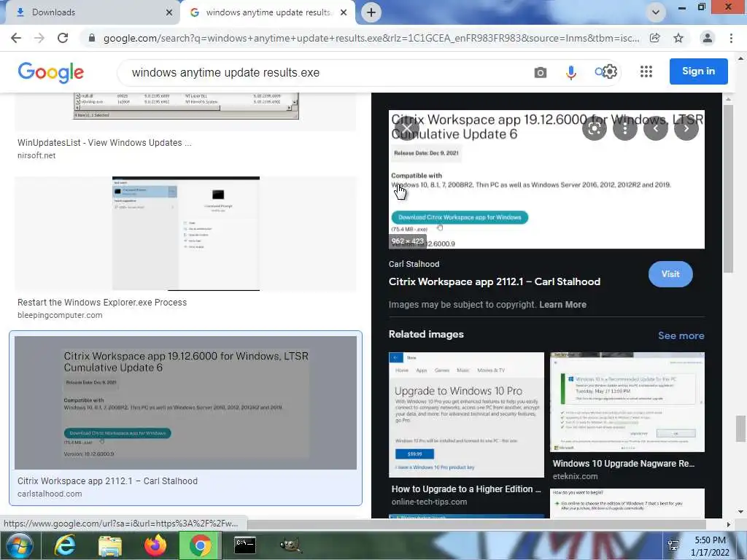Viewport: 747px width, 560px height.
Task: Open the large Citrix Workspace preview image
Action: [x=546, y=179]
